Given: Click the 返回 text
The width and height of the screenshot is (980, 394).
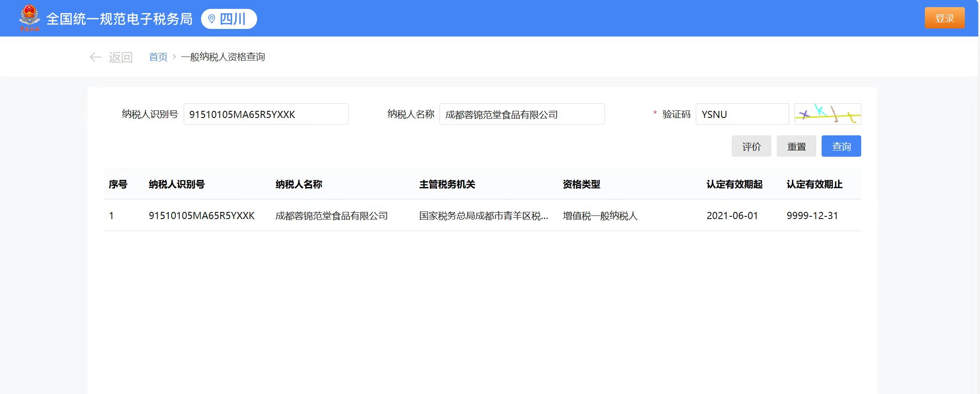Looking at the screenshot, I should click(x=121, y=57).
